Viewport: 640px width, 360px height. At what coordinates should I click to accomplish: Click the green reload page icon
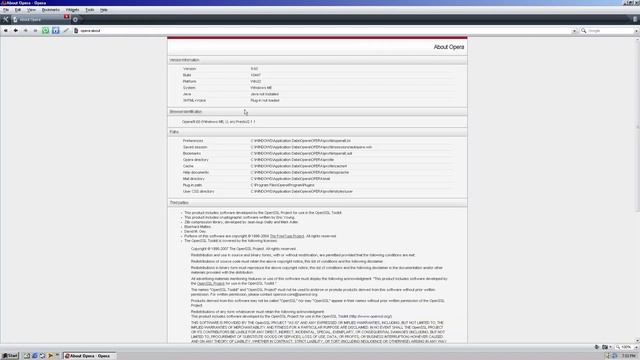point(45,31)
